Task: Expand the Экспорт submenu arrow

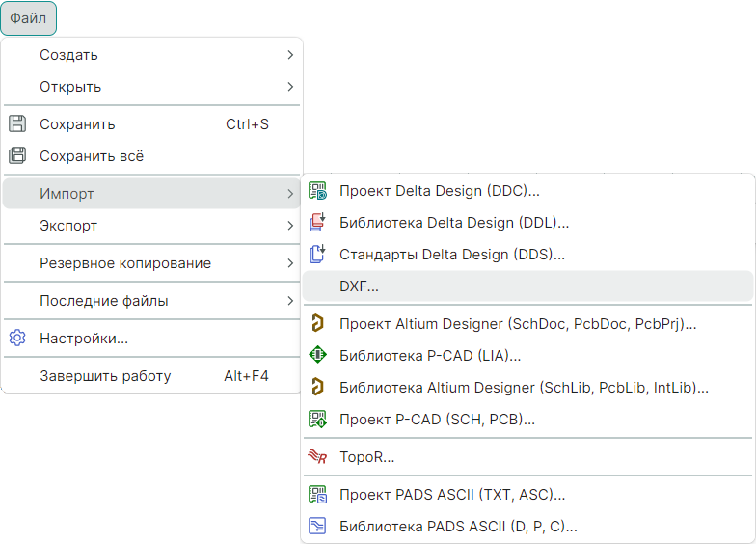Action: (x=289, y=226)
